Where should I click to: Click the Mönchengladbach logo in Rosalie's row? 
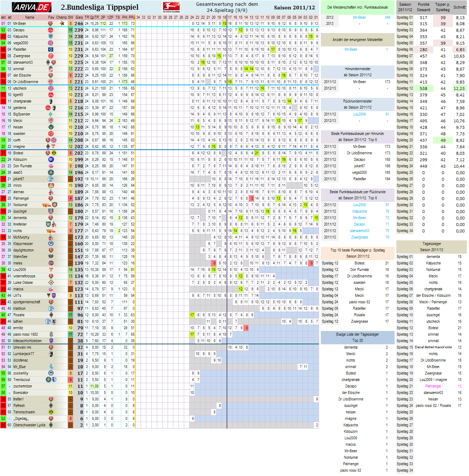pyautogui.click(x=50, y=315)
